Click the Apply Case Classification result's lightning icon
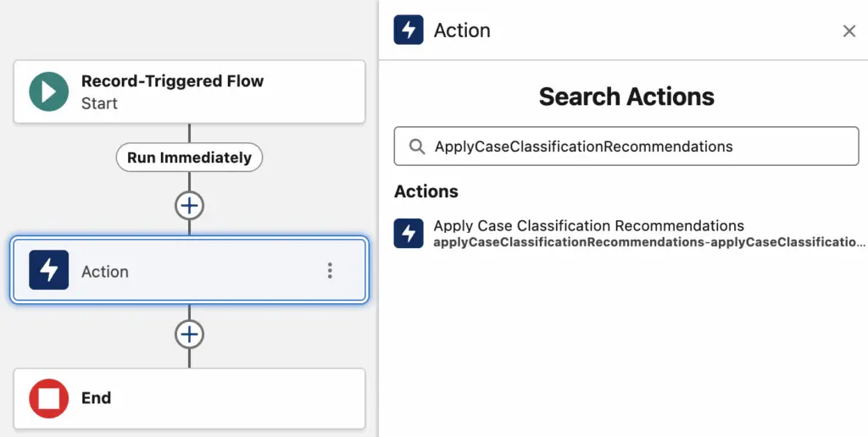868x437 pixels. (409, 233)
